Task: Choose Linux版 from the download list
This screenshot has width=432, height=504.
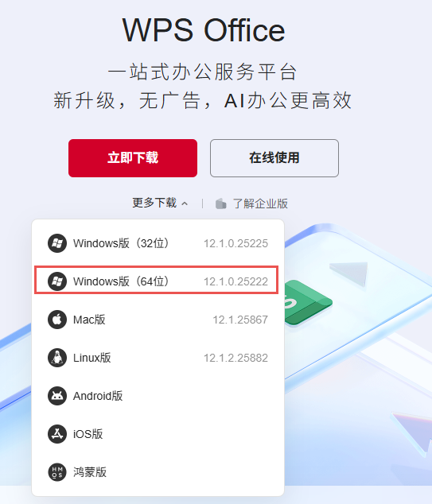Action: click(x=158, y=358)
